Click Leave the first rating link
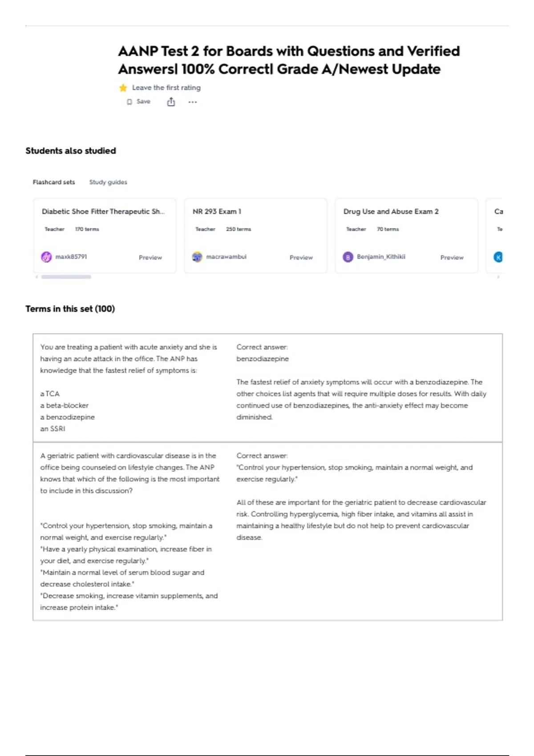 pos(166,88)
